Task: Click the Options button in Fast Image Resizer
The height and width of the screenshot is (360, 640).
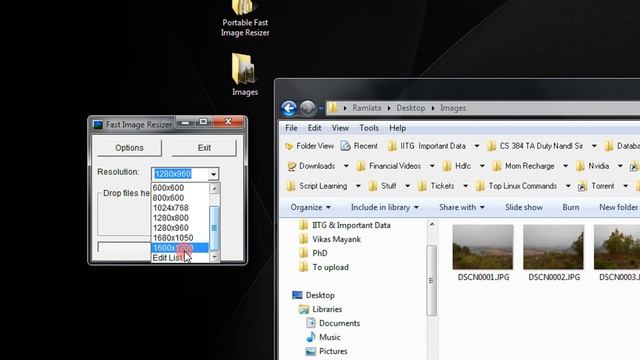Action: (129, 148)
